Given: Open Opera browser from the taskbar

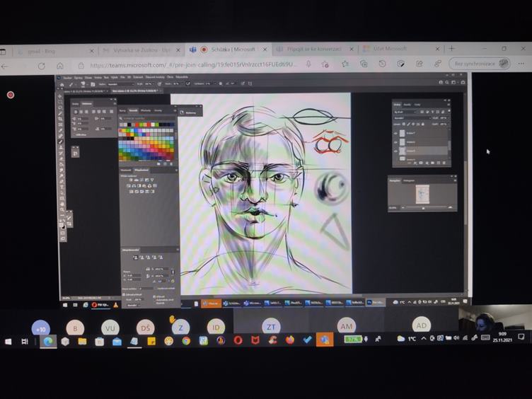Looking at the screenshot, I should (x=238, y=340).
